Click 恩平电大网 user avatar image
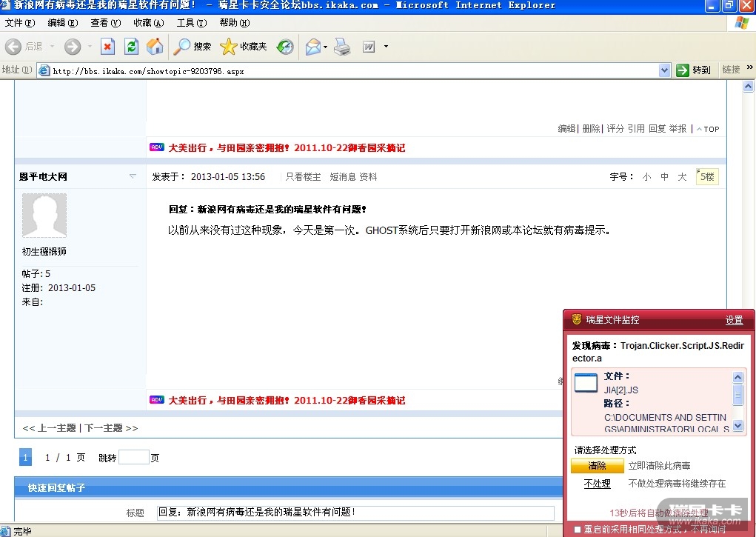The height and width of the screenshot is (537, 756). 44,216
